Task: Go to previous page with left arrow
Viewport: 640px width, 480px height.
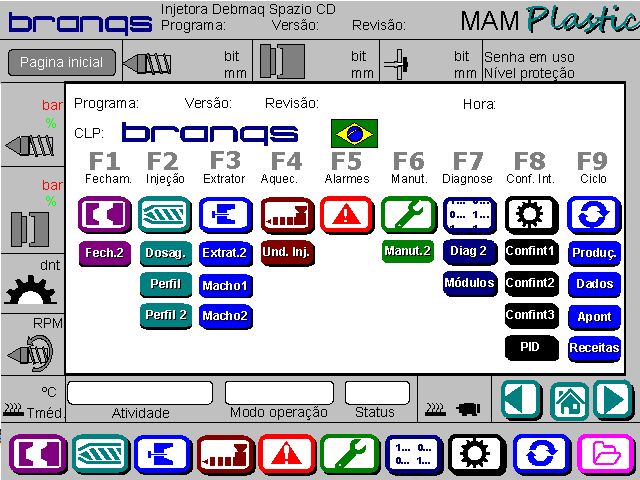Action: pyautogui.click(x=522, y=401)
